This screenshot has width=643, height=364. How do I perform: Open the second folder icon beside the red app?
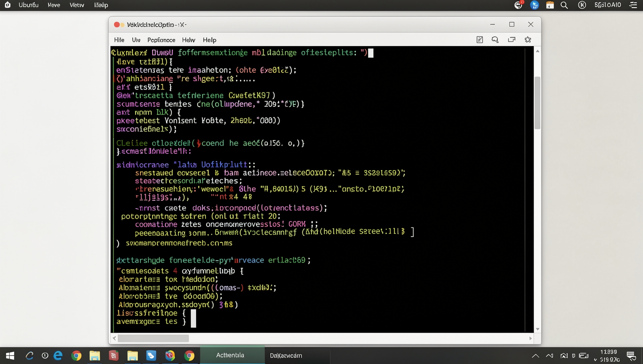(x=133, y=356)
